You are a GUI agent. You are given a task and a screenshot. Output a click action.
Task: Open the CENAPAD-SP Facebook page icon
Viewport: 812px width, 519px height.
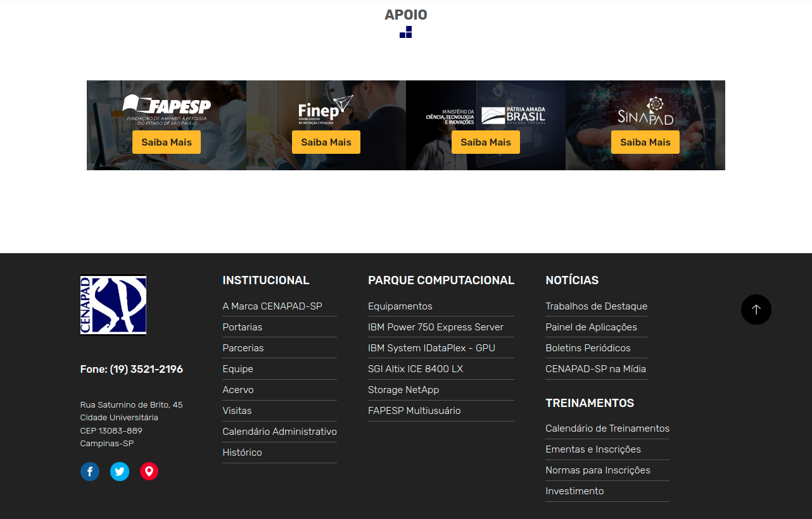[x=90, y=472]
